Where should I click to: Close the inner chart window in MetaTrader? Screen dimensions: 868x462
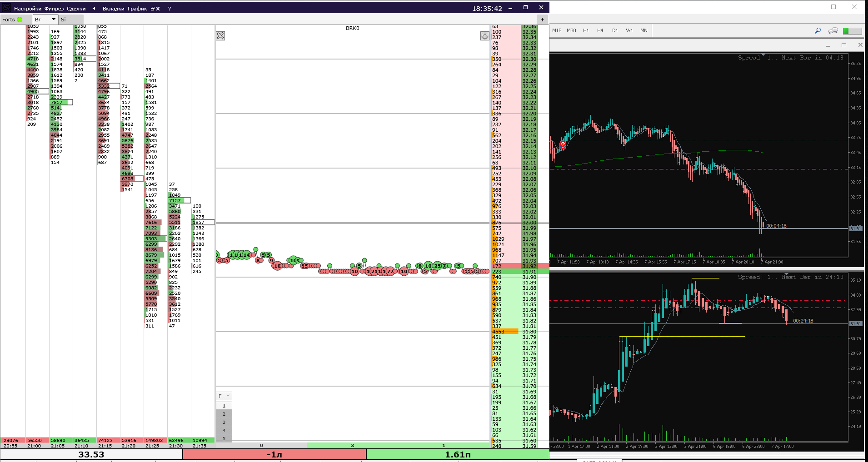[860, 45]
